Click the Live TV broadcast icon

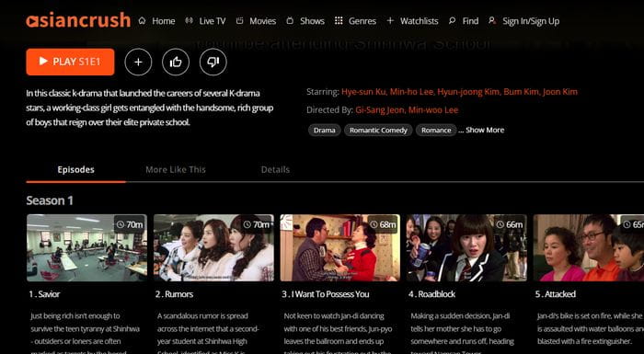pyautogui.click(x=189, y=20)
